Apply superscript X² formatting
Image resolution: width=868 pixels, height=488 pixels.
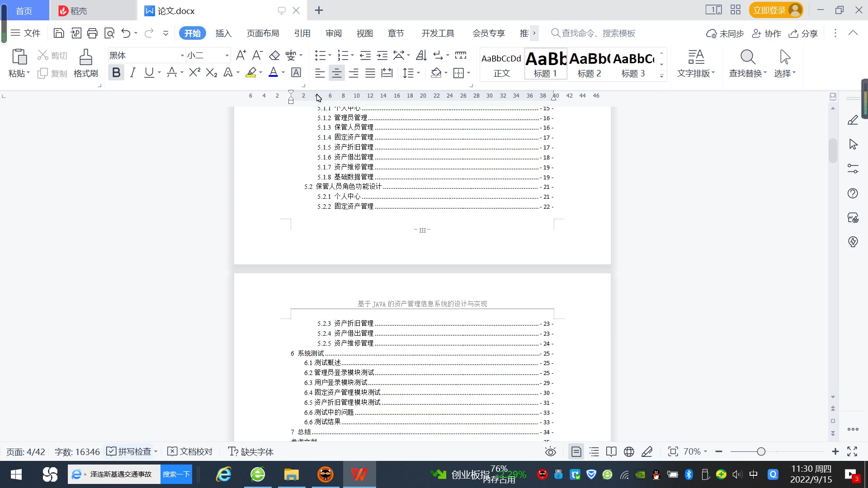[194, 72]
